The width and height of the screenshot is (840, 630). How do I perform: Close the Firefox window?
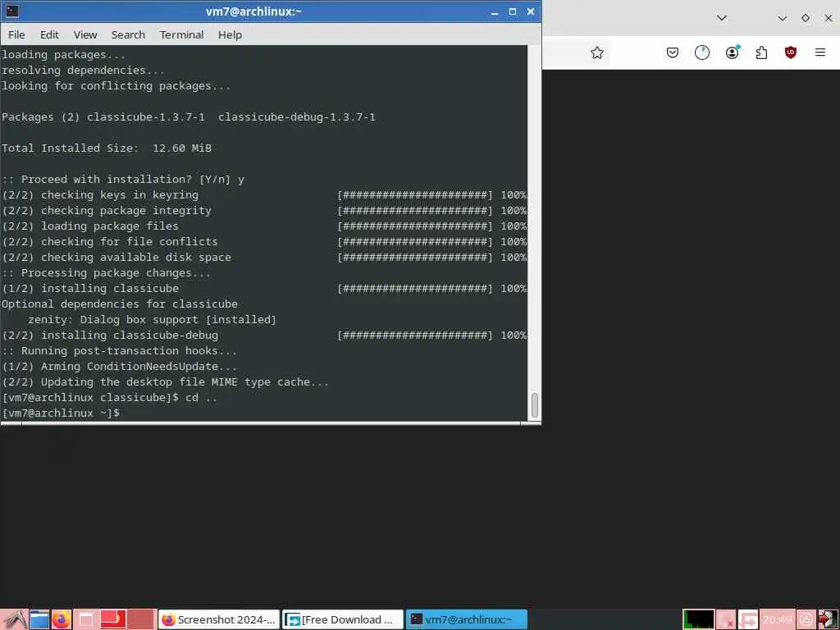point(829,18)
